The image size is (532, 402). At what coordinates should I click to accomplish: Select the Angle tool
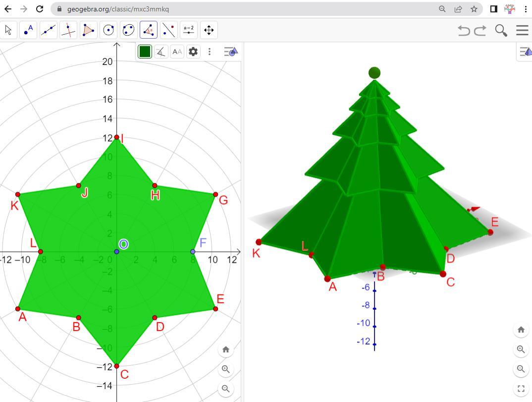149,30
